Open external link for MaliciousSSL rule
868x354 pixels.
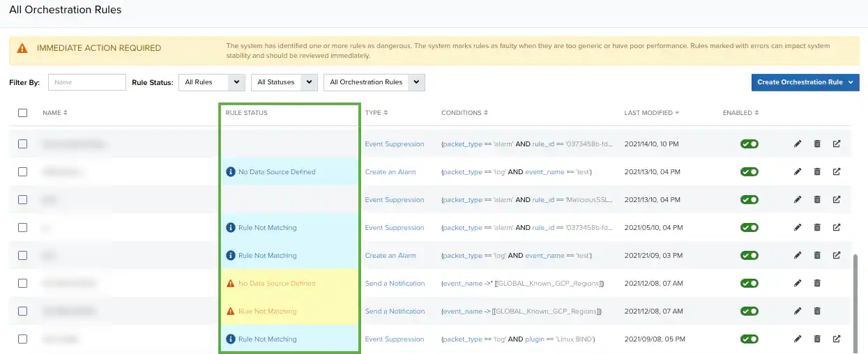(x=837, y=200)
